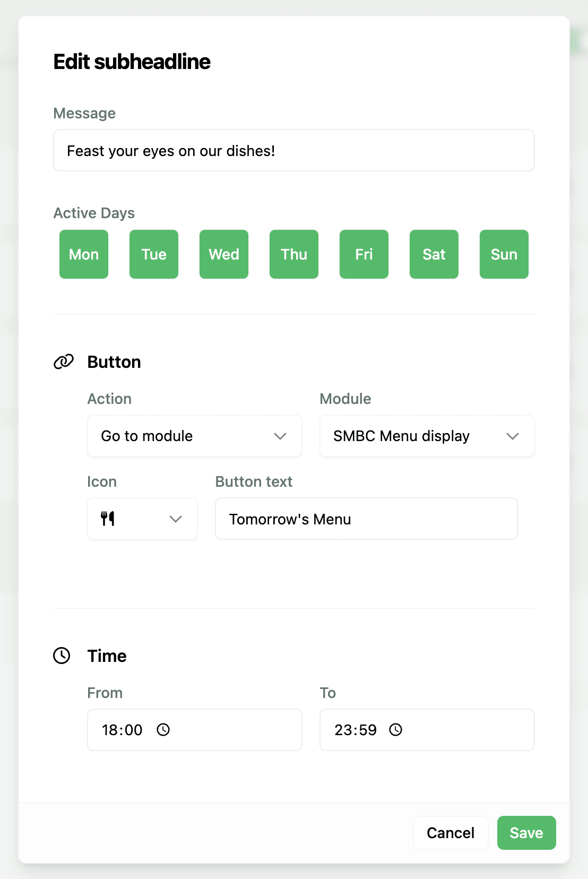The height and width of the screenshot is (879, 588).
Task: Toggle Mon active day
Action: (84, 254)
